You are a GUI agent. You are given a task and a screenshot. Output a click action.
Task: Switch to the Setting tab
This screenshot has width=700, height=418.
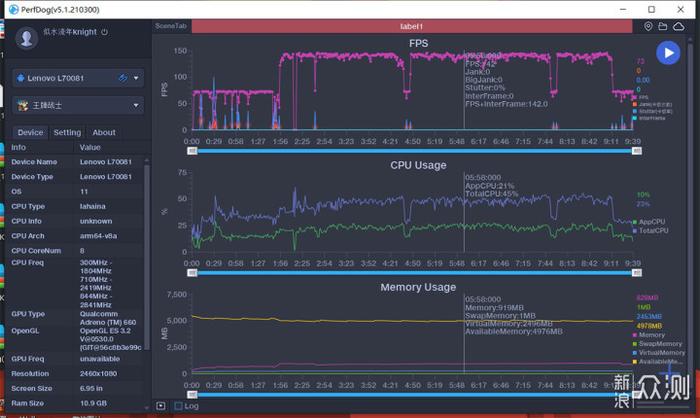click(67, 132)
